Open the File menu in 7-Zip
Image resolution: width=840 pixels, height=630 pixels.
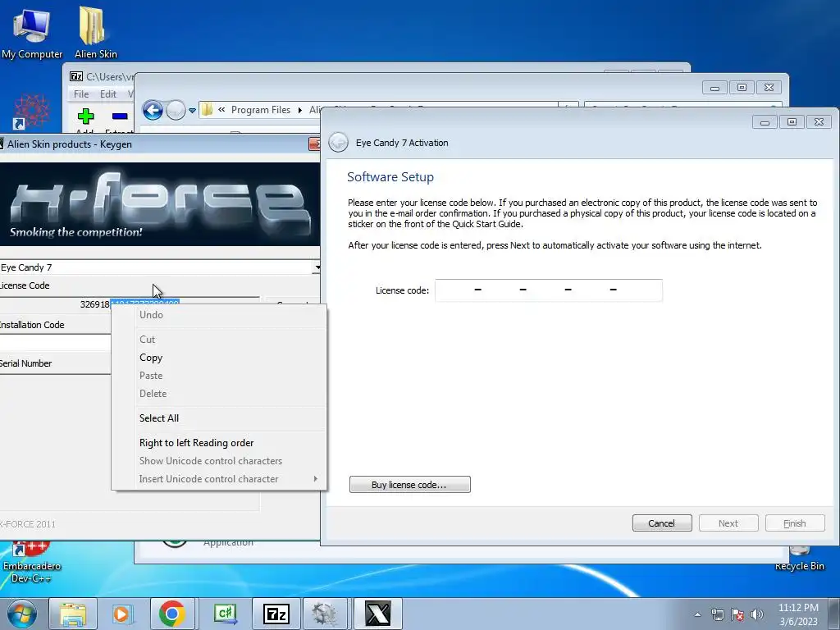(81, 94)
